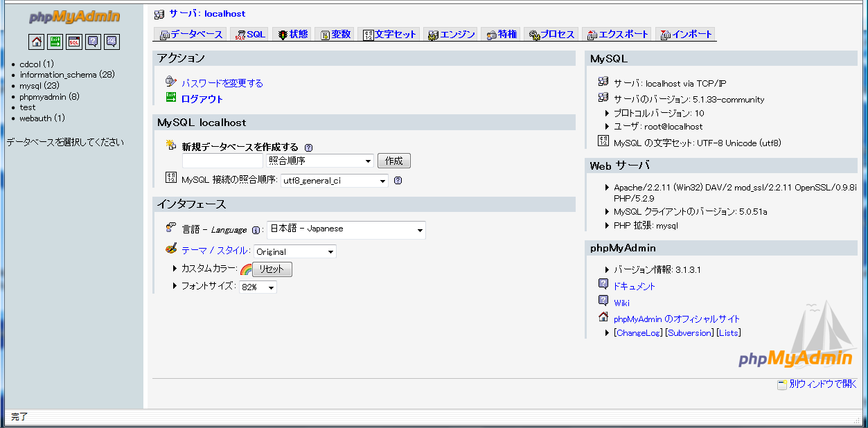Click the phpMyAdmin logo at top left

coord(74,17)
